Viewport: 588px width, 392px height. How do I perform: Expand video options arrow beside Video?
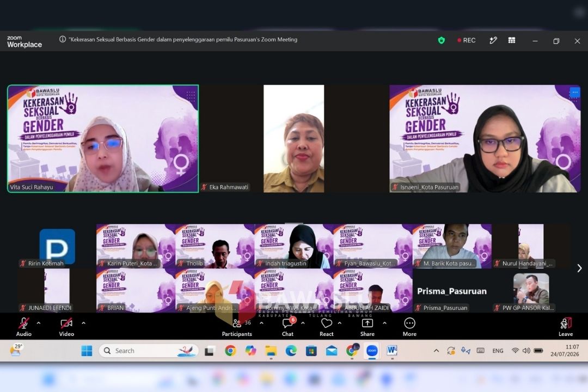pyautogui.click(x=83, y=323)
